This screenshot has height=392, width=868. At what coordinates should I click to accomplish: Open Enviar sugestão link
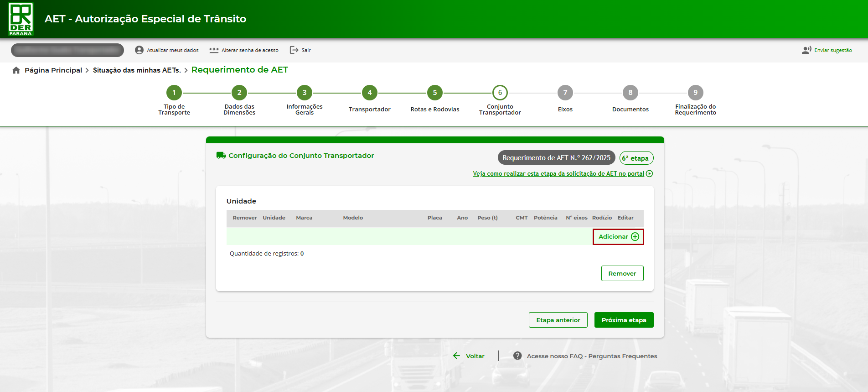coord(833,50)
